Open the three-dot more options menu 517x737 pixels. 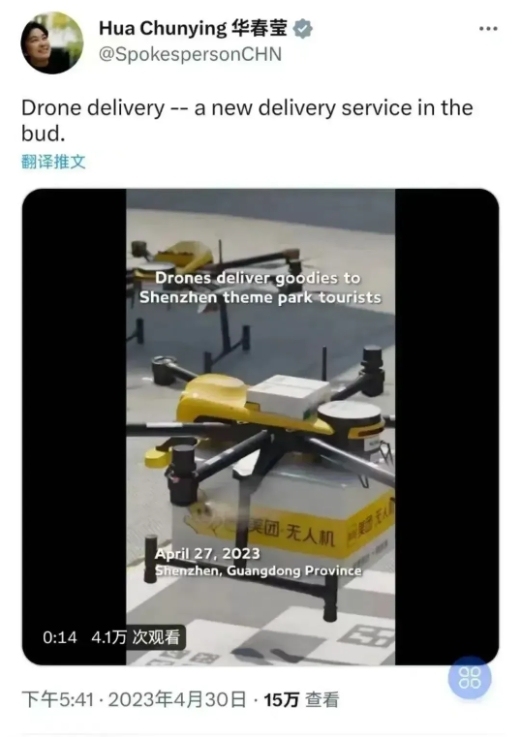(488, 29)
